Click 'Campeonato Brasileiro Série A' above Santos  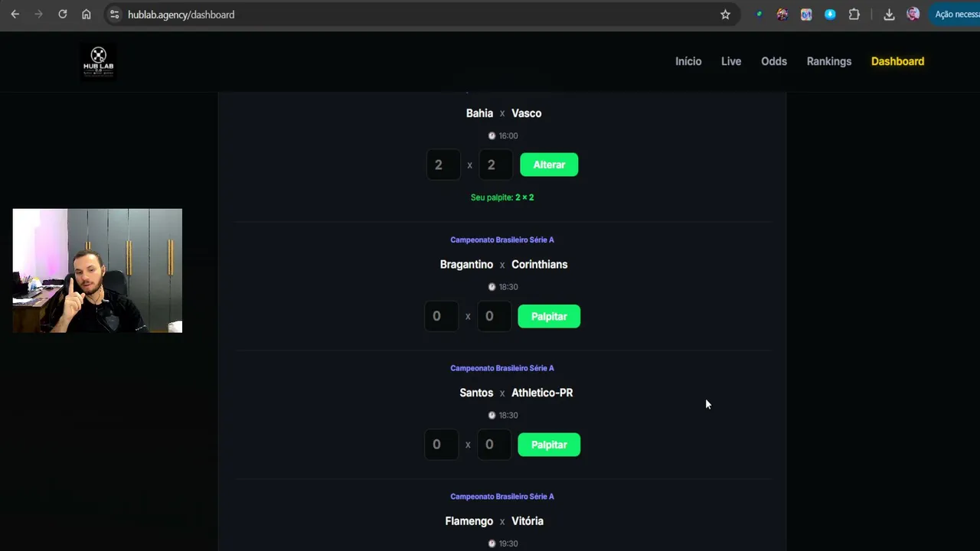(x=502, y=368)
